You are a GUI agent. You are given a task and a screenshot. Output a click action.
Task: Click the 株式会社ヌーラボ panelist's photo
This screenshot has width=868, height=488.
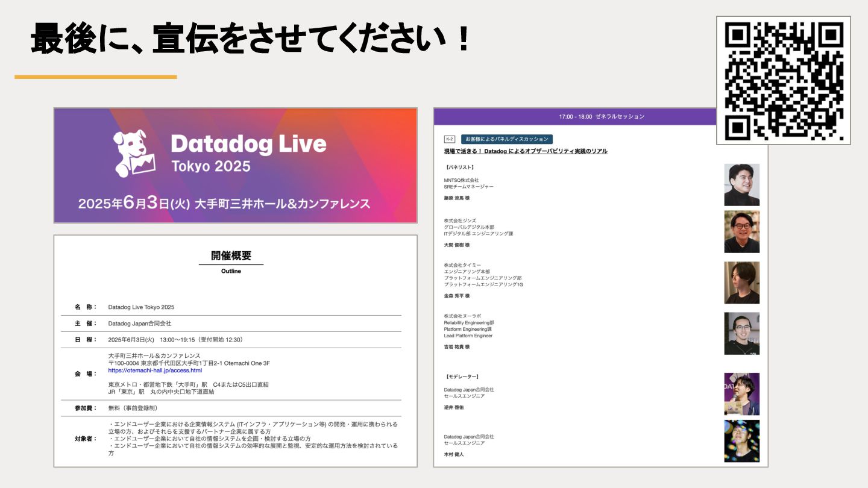click(x=742, y=333)
